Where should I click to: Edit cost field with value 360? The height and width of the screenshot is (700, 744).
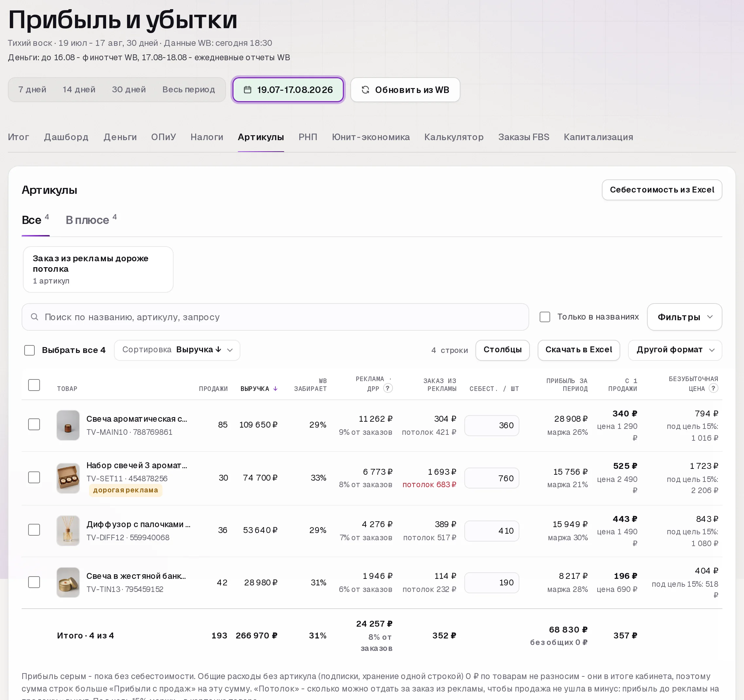pos(492,425)
